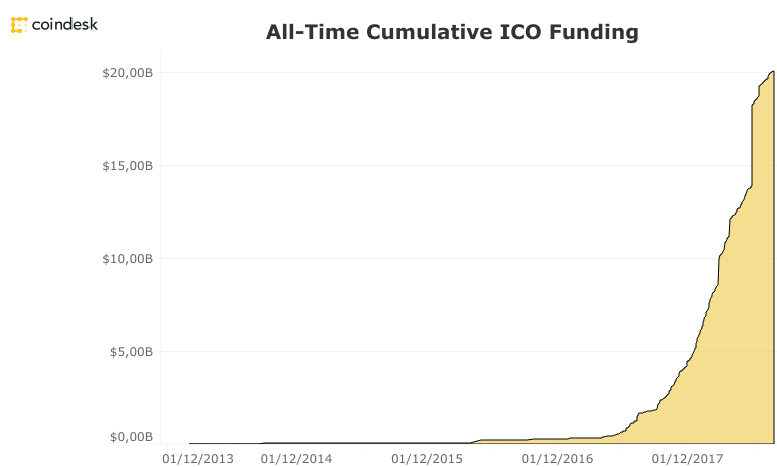Viewport: 777px width, 467px height.
Task: Click the 01/12/2016 x-axis date label
Action: point(557,458)
